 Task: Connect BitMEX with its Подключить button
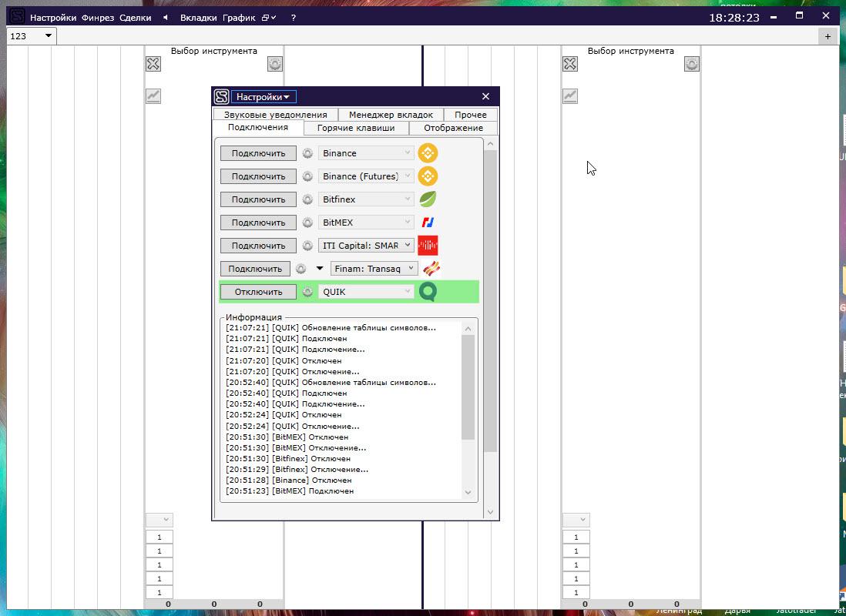(258, 223)
